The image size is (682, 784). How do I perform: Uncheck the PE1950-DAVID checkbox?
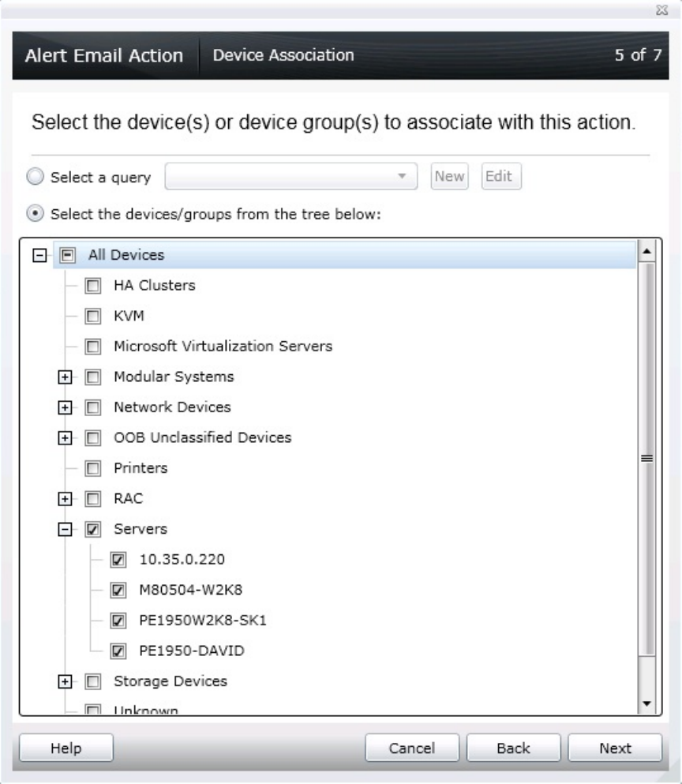[x=118, y=651]
